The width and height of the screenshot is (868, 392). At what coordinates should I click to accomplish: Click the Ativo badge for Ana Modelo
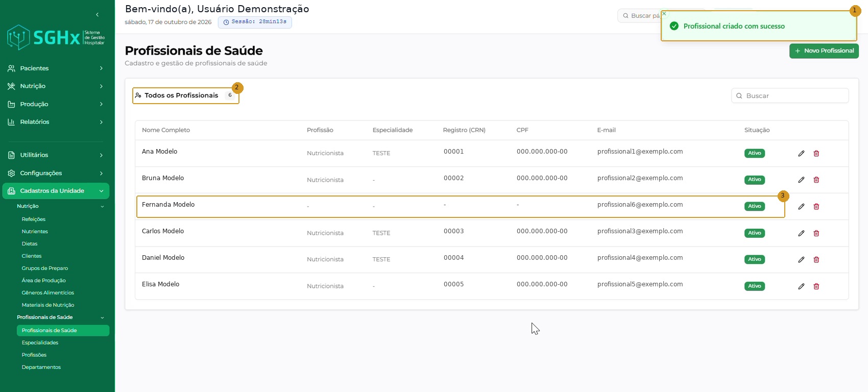tap(755, 154)
